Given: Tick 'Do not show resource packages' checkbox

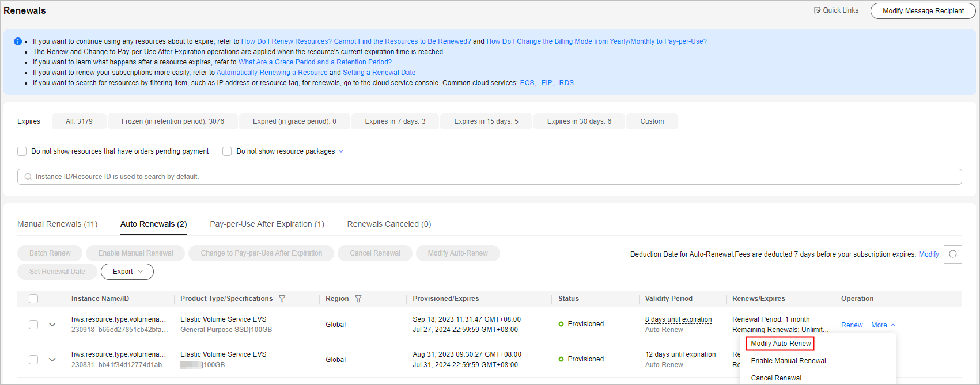Looking at the screenshot, I should coord(227,151).
